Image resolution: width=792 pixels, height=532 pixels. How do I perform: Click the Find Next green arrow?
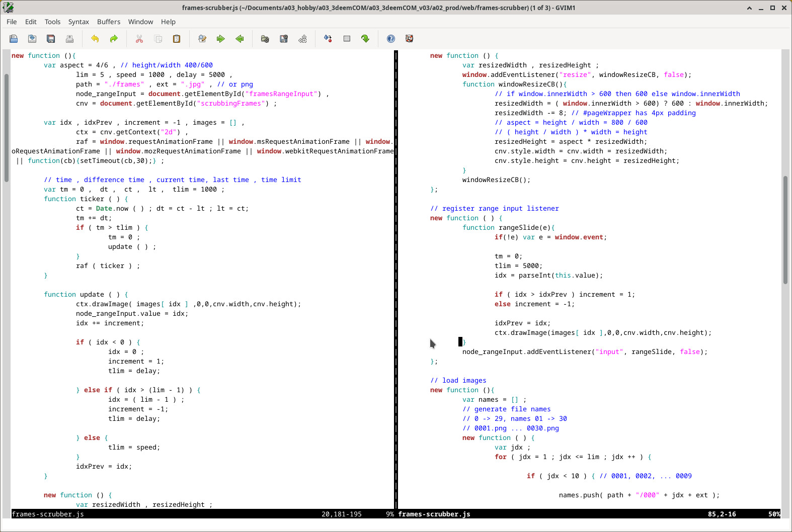(x=221, y=39)
